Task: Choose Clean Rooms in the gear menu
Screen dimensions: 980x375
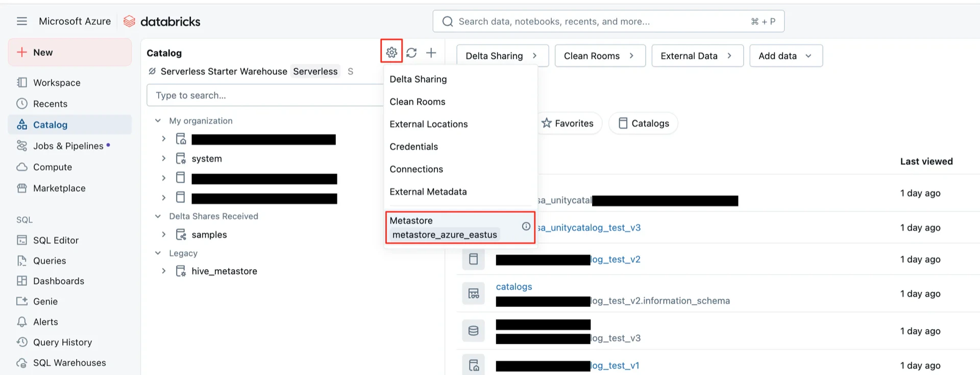Action: (460, 102)
